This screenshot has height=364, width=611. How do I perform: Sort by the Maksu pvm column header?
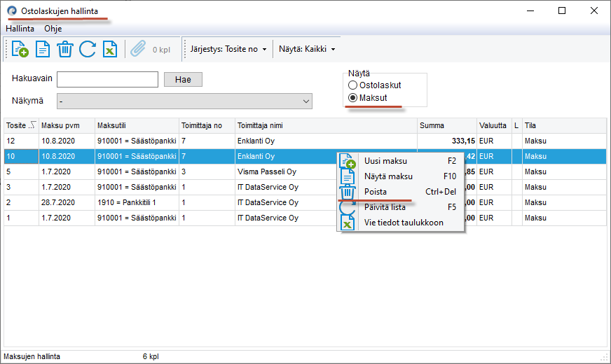(x=67, y=125)
